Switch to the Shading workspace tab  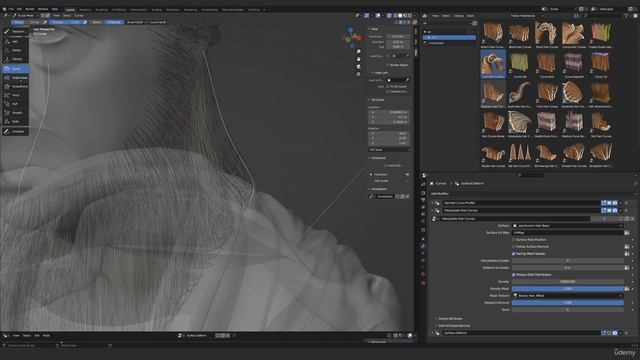point(156,9)
